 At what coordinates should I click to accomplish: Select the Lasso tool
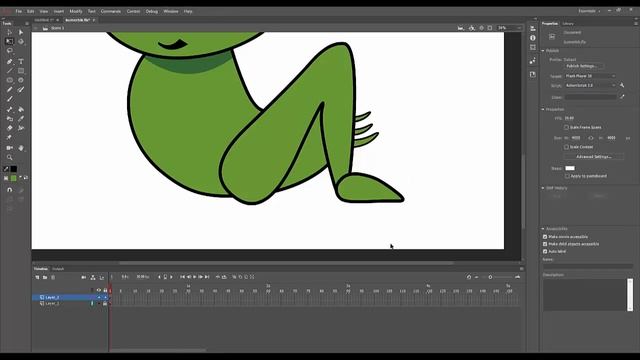tap(9, 51)
